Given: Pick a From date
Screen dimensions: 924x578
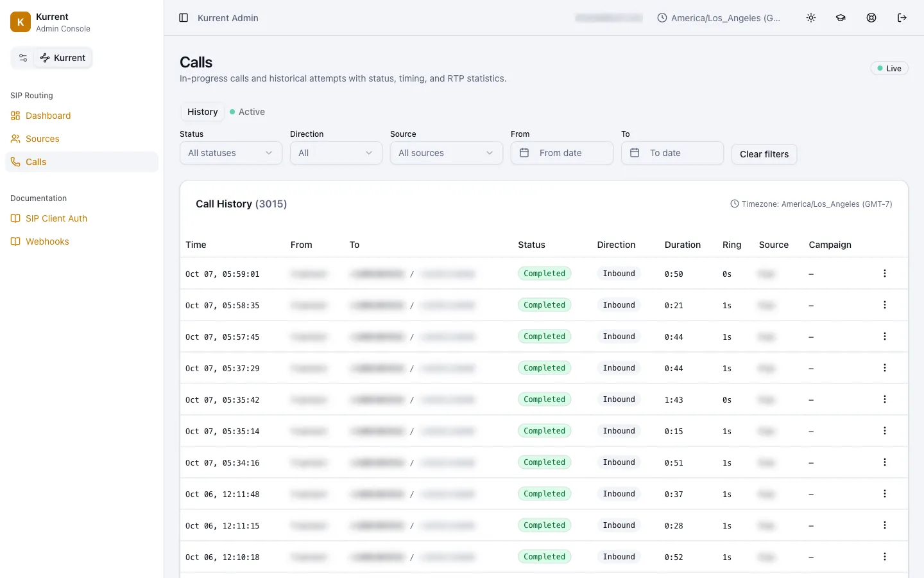Looking at the screenshot, I should (x=562, y=153).
